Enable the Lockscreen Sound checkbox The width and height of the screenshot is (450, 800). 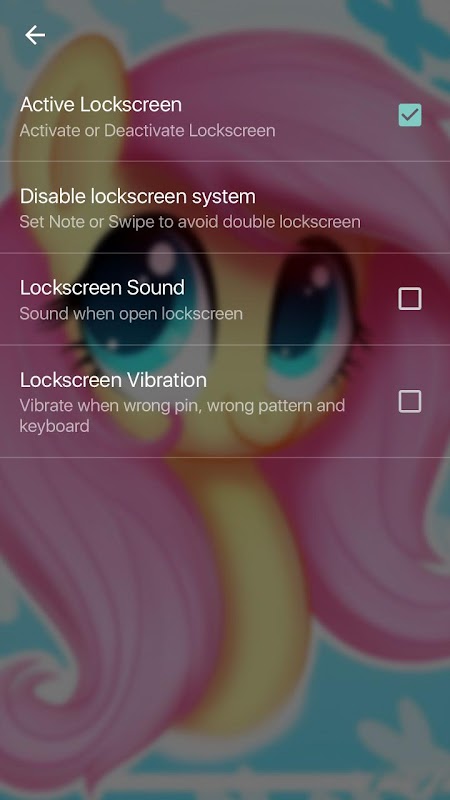coord(410,299)
